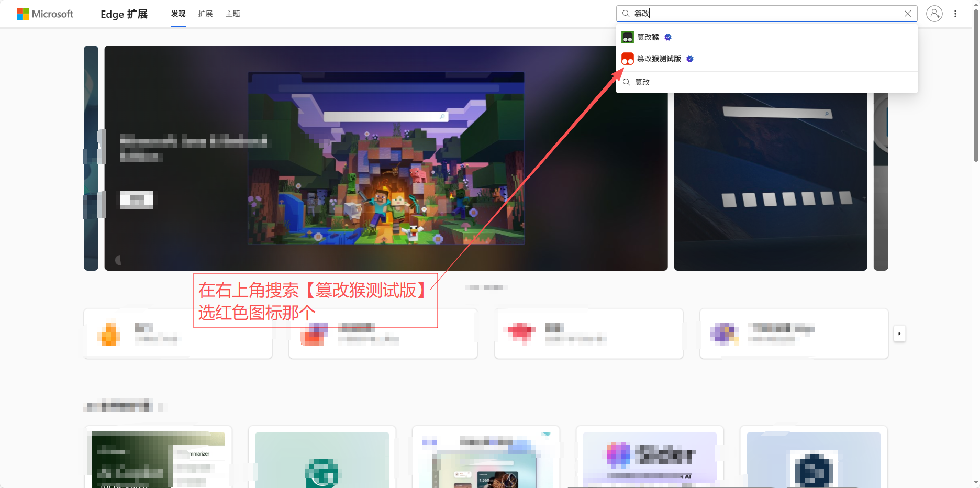
Task: Clear the search with the X button
Action: click(x=908, y=14)
